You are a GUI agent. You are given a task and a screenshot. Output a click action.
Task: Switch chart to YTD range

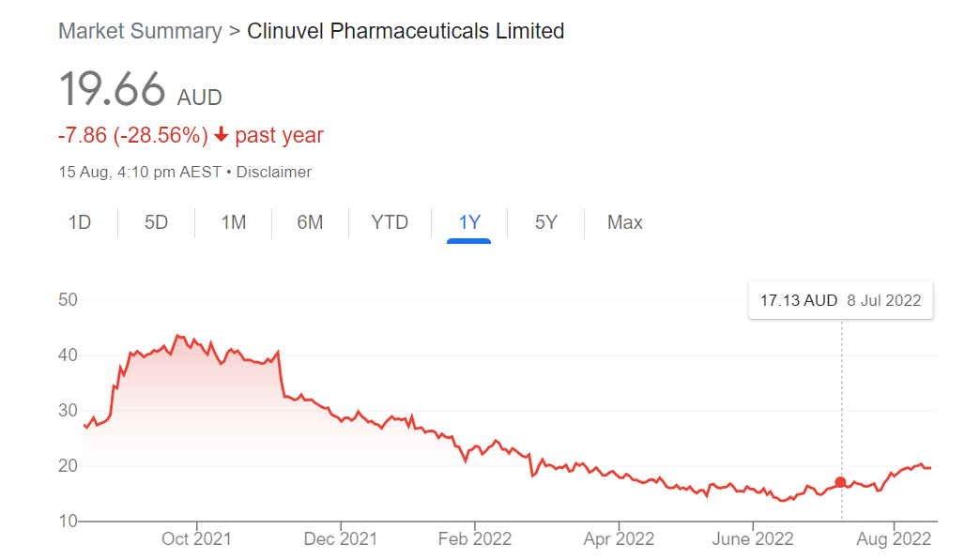click(x=390, y=222)
